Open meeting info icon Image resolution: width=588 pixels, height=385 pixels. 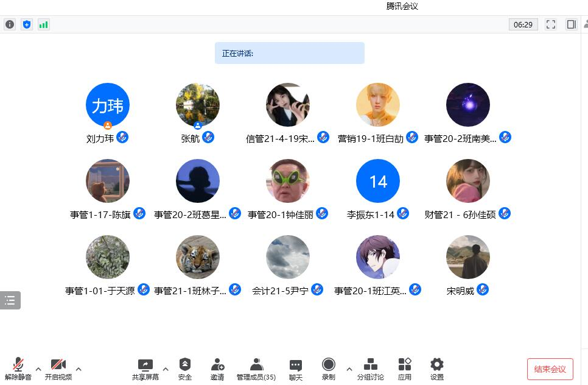tap(10, 24)
